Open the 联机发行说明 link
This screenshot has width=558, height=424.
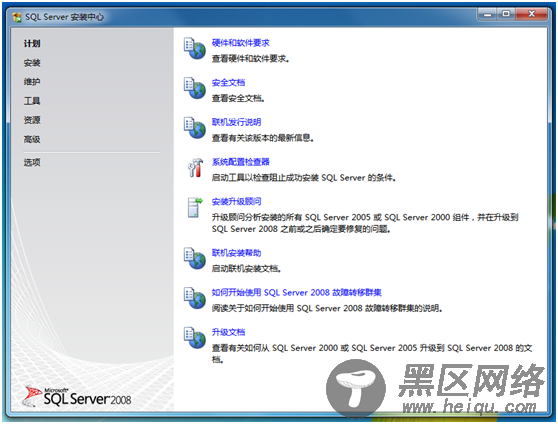(x=236, y=122)
